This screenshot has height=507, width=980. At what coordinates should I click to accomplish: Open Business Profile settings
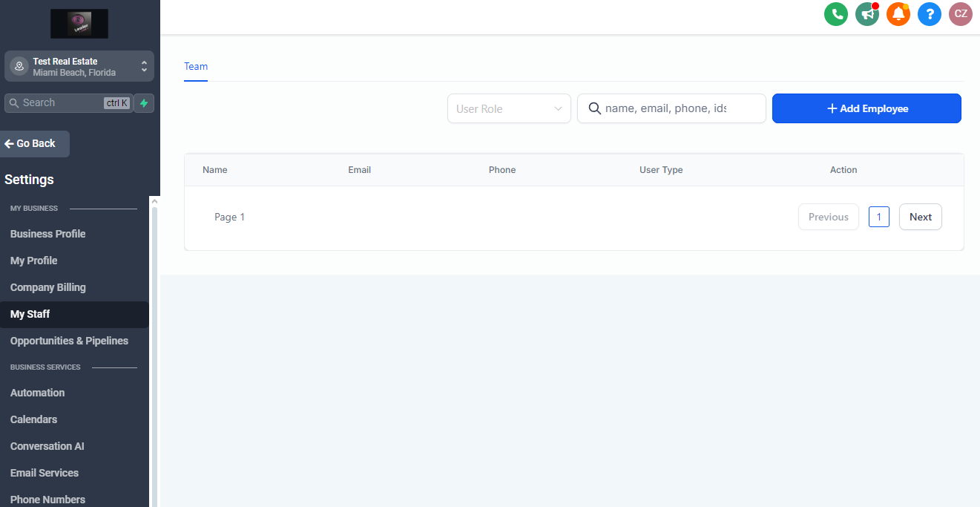click(x=48, y=234)
